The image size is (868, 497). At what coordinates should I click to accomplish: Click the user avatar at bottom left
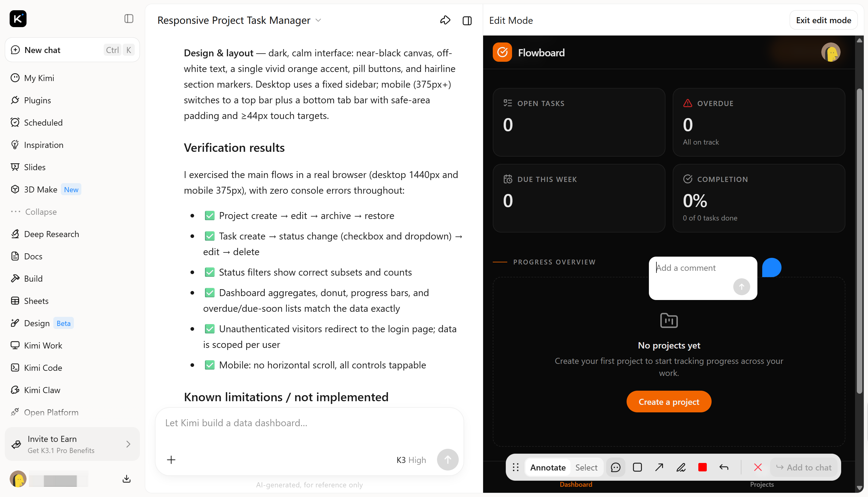[x=18, y=479]
